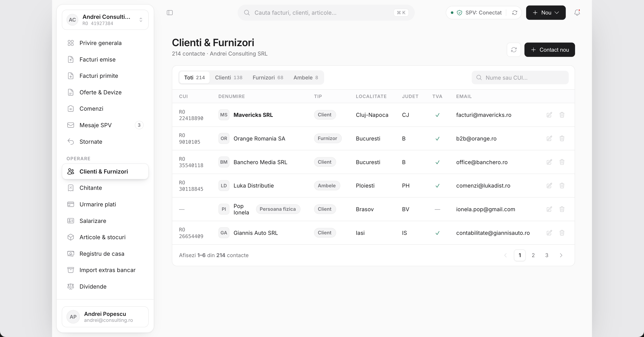Switch to the Ambele tab

[305, 78]
